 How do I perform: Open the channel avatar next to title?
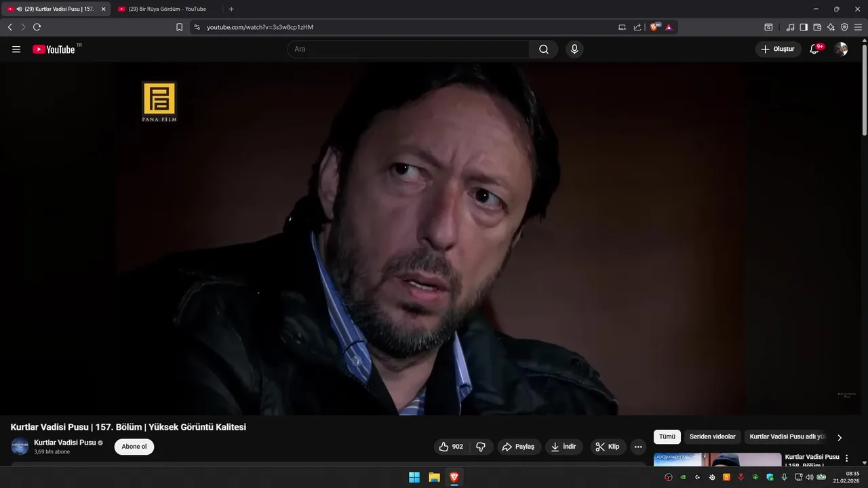coord(20,447)
